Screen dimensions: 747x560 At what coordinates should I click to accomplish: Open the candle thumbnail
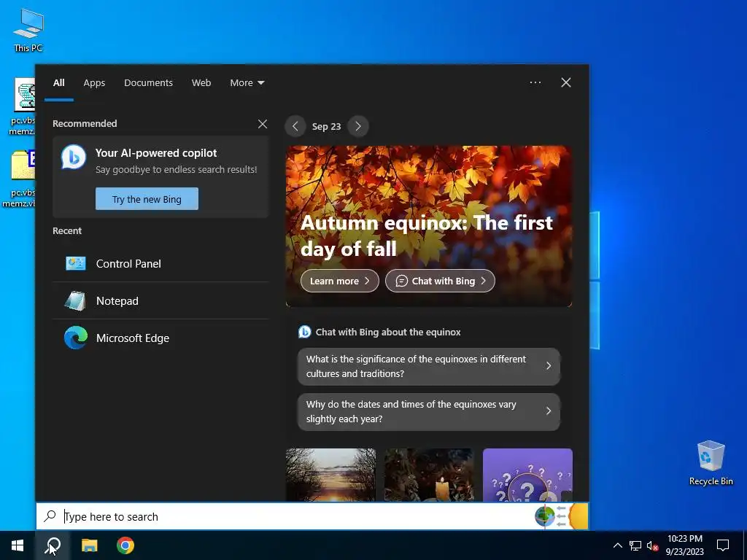click(x=429, y=475)
